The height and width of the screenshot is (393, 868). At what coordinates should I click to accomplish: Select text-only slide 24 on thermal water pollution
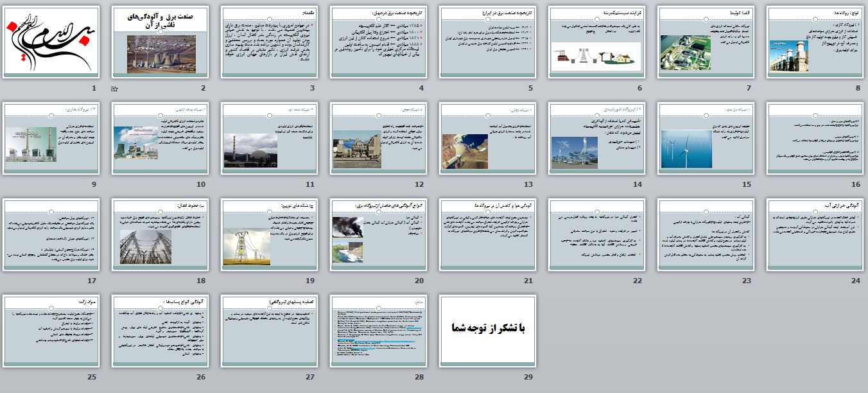(x=815, y=235)
